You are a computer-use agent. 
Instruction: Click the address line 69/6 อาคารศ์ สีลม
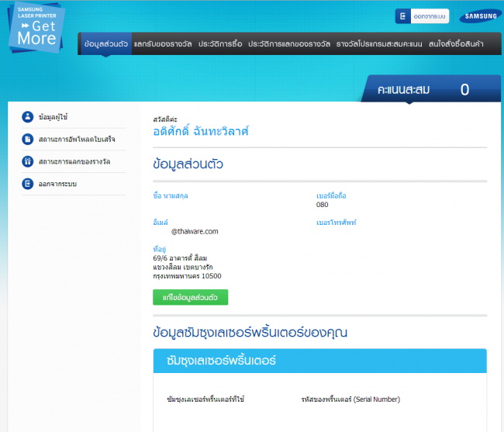coord(180,258)
